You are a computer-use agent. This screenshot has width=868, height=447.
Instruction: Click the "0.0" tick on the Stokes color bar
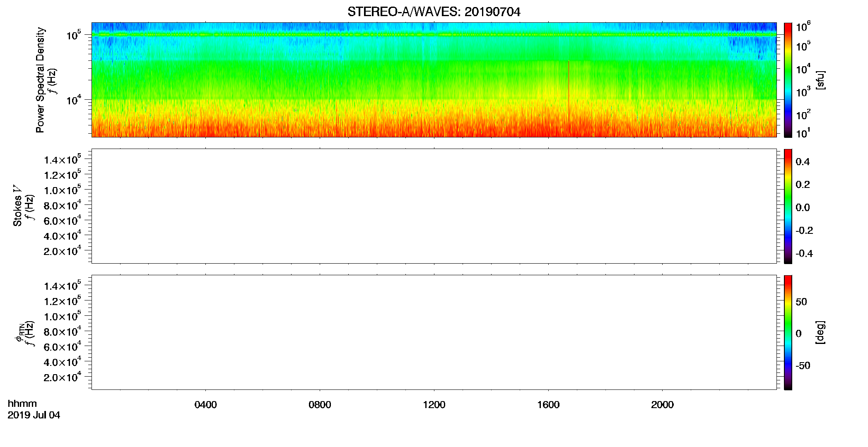coord(803,207)
